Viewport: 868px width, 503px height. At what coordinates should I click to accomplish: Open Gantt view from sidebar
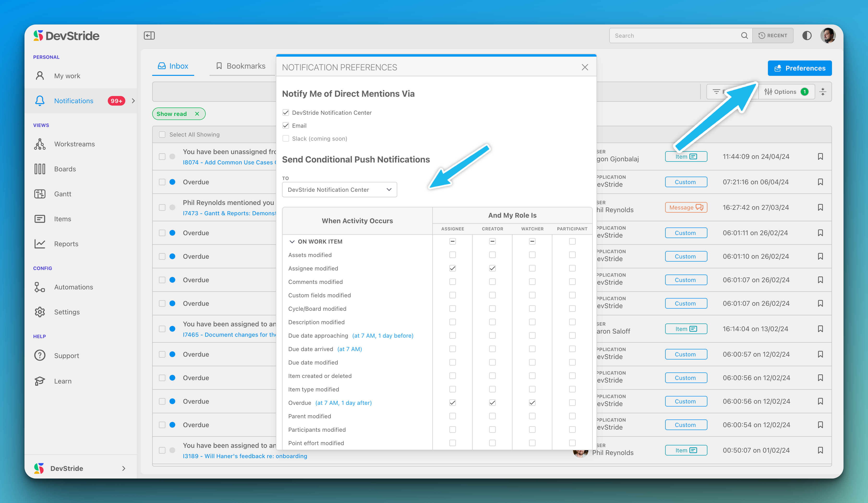point(62,194)
